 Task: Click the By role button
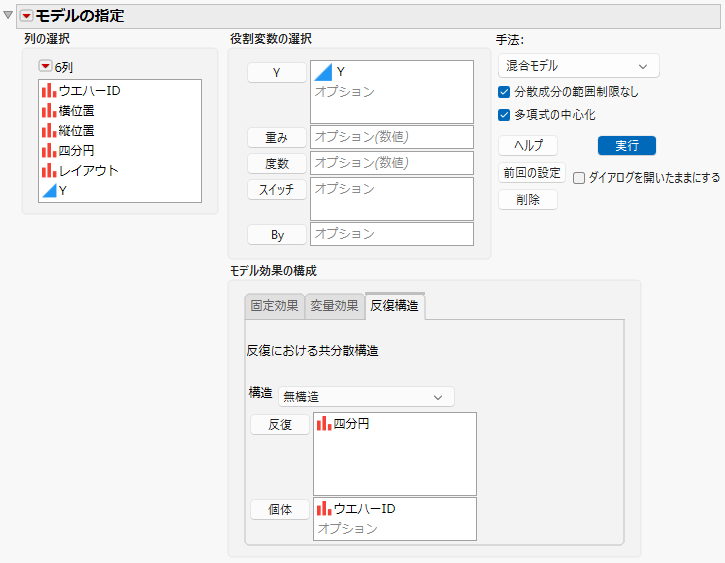pos(276,235)
